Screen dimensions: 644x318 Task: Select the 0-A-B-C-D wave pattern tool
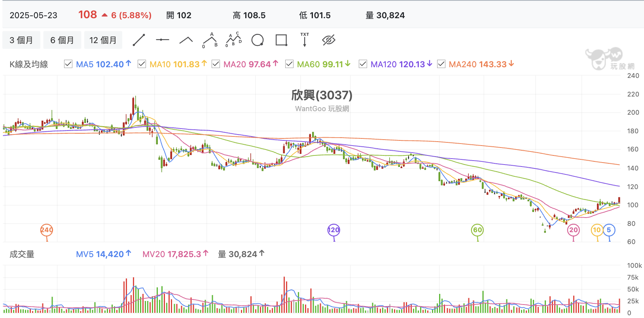pos(234,40)
